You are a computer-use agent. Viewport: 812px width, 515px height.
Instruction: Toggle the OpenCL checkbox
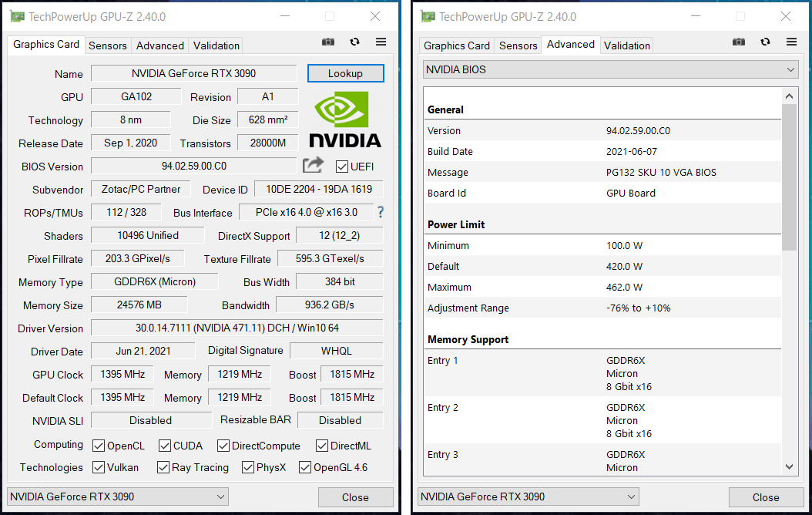[99, 446]
